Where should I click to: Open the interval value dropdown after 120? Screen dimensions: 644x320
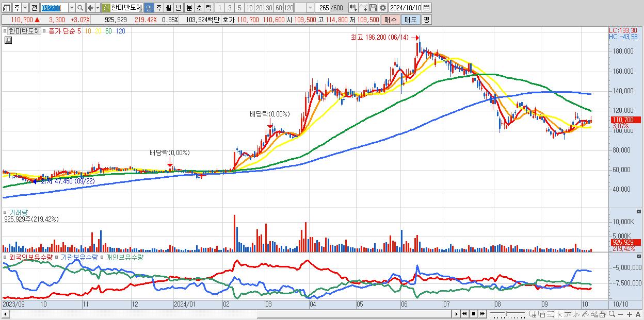[310, 8]
